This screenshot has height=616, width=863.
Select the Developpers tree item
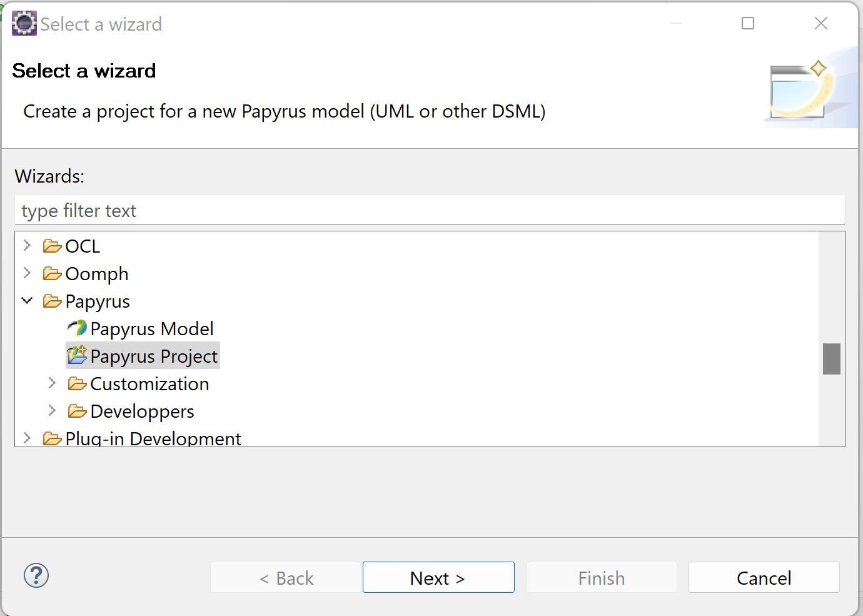click(142, 411)
